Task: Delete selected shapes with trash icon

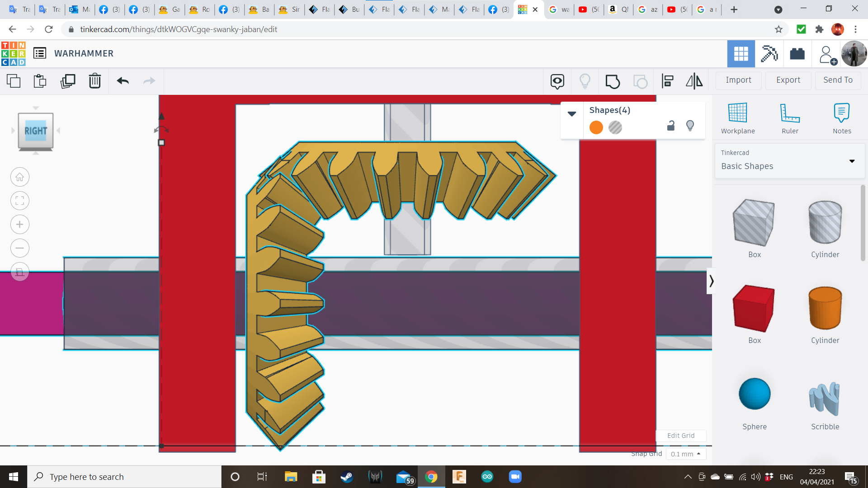Action: coord(95,81)
